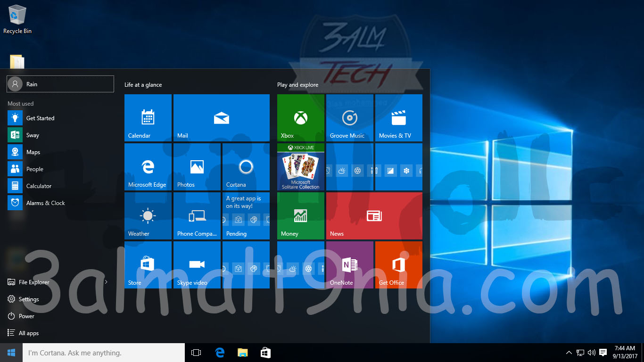Open the Store tile in Start menu

pos(148,265)
